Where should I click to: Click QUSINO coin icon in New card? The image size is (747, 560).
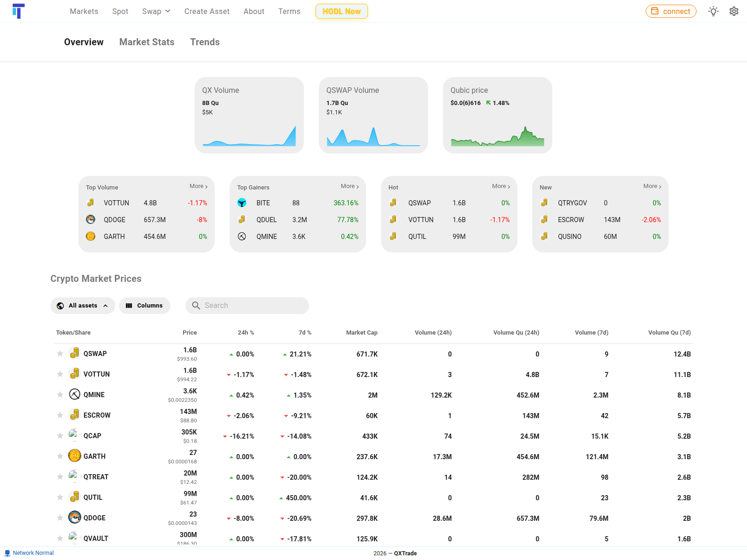(x=544, y=236)
